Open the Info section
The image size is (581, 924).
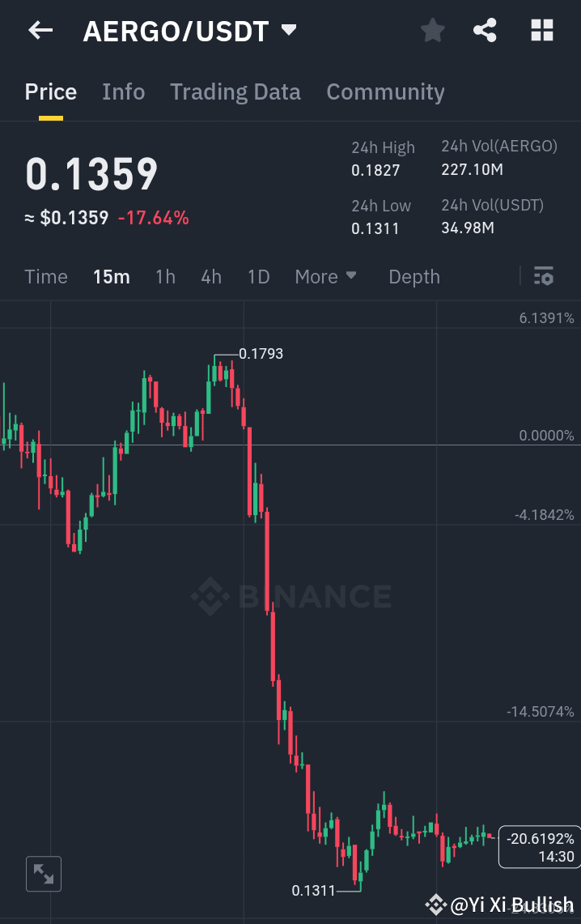point(123,92)
